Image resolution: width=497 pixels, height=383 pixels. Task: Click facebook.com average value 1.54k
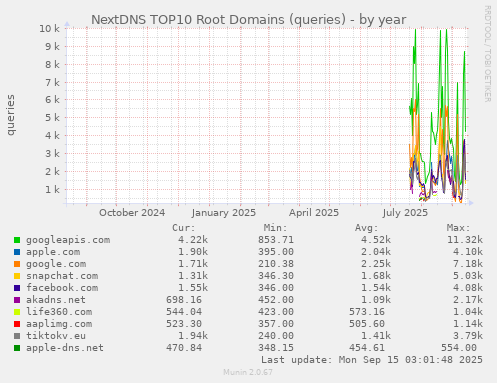pyautogui.click(x=376, y=288)
